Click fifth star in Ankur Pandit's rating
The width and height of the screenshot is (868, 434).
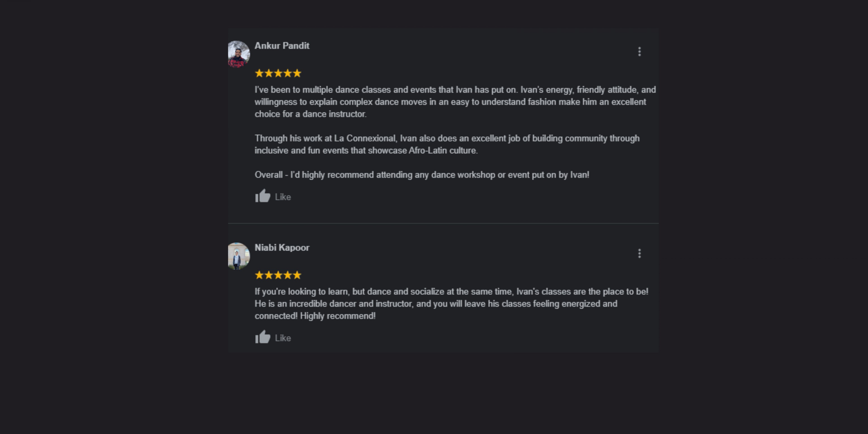tap(297, 73)
